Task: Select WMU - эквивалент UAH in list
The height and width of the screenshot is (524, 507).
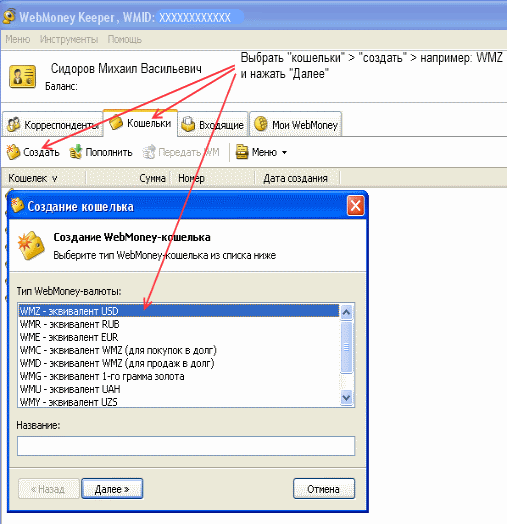Action: click(x=179, y=389)
